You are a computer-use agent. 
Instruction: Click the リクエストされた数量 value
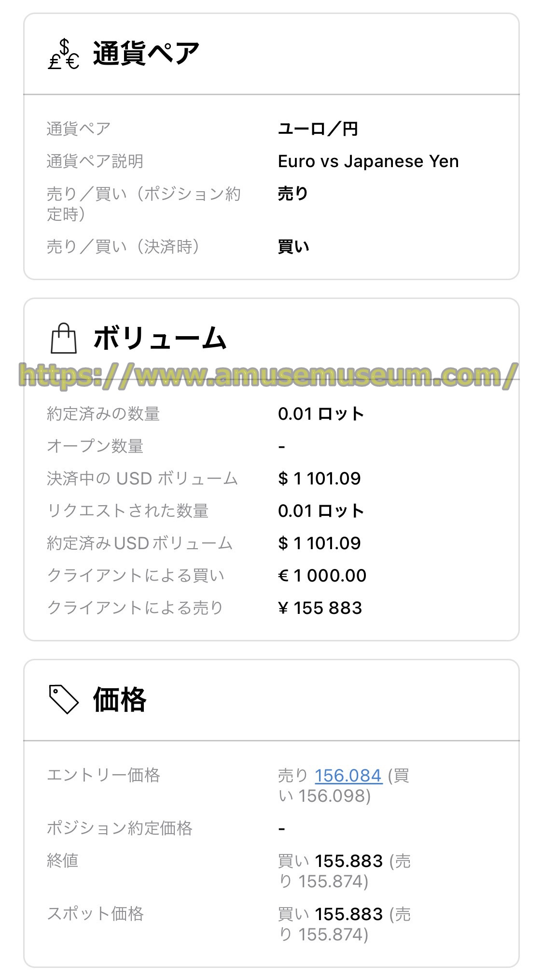coord(321,511)
